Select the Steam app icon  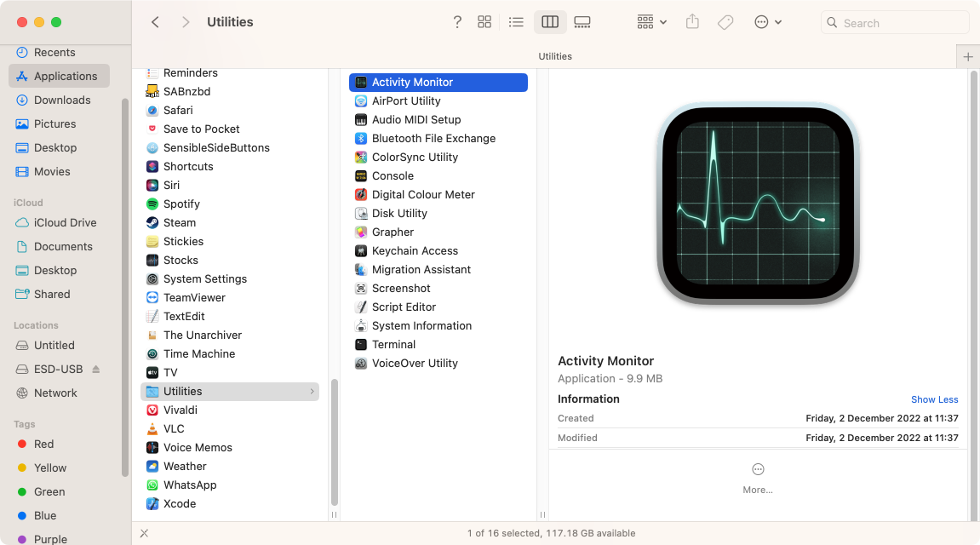click(x=152, y=222)
